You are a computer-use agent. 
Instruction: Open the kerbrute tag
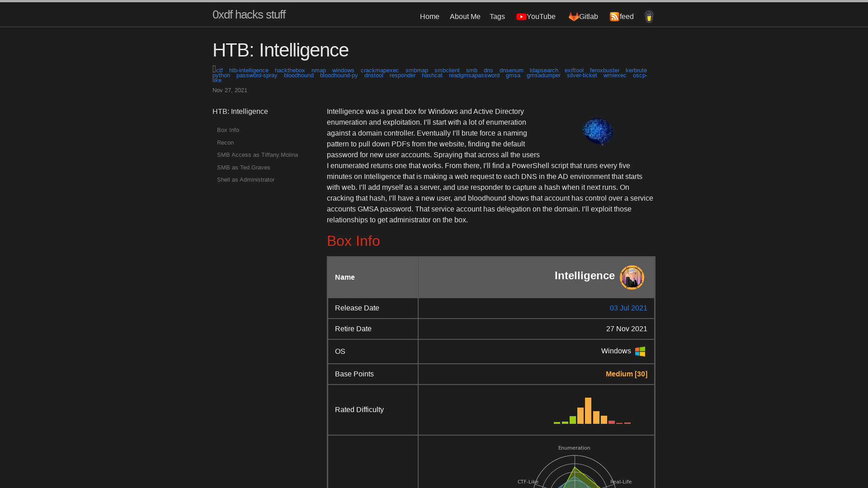(636, 70)
